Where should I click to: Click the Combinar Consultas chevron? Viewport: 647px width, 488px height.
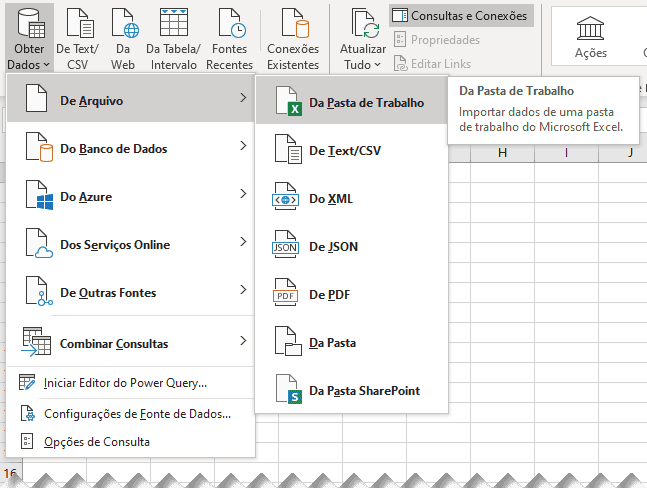[243, 341]
